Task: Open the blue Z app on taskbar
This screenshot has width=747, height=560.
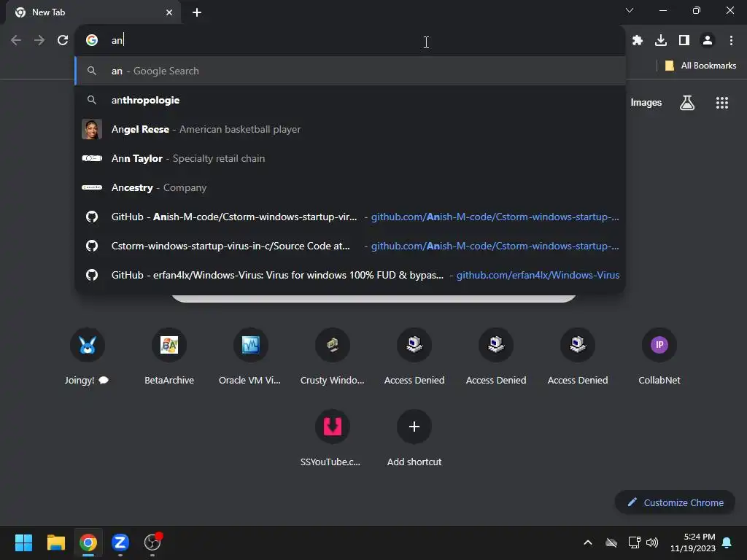Action: coord(120,542)
